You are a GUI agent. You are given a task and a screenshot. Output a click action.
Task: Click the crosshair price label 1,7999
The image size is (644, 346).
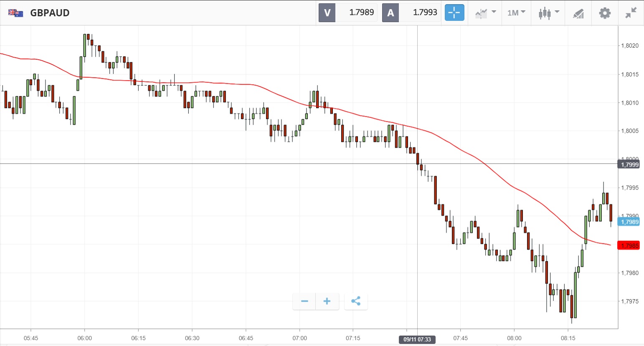(629, 164)
